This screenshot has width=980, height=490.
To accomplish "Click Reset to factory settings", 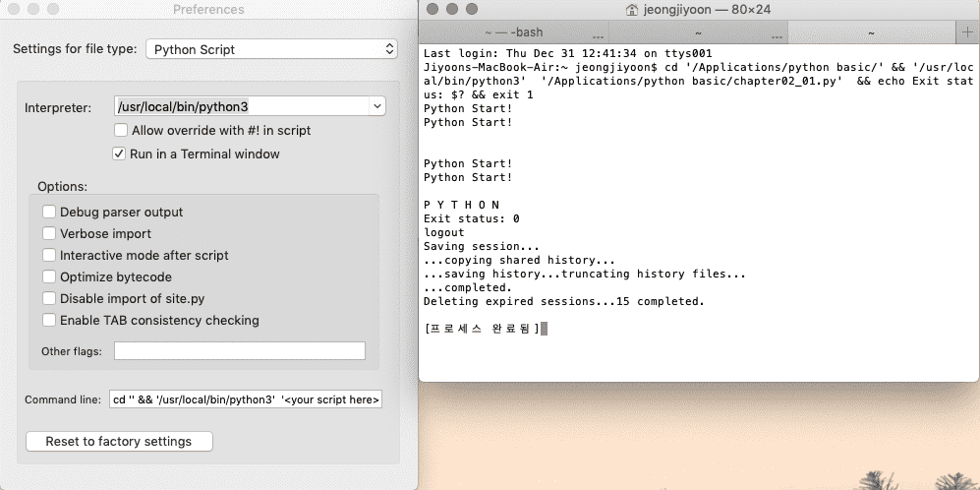I will 118,441.
